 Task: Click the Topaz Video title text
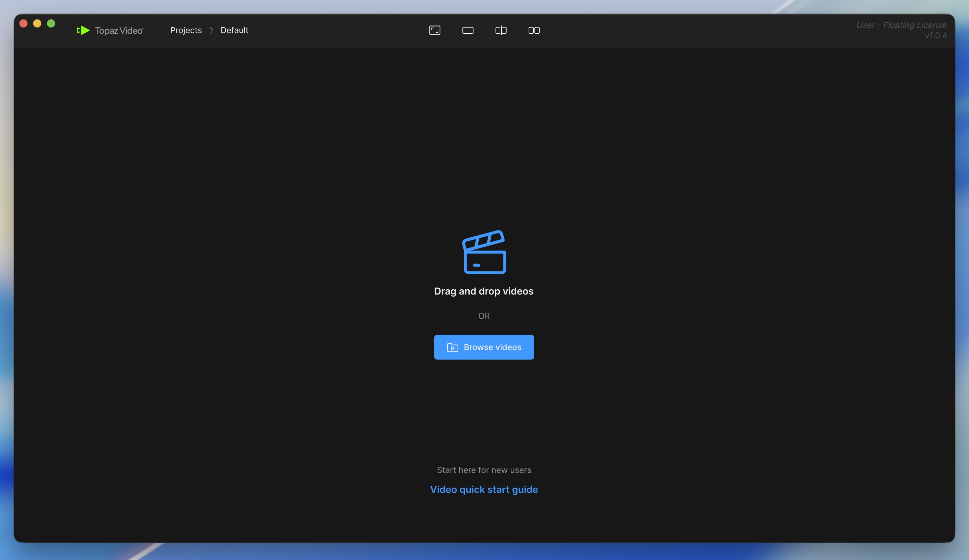point(119,31)
